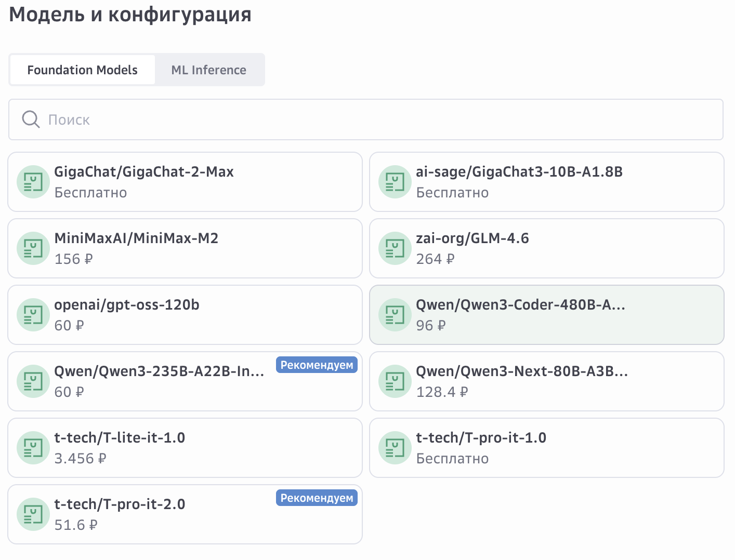Click the magnifier icon in search field
Viewport: 735px width, 560px height.
click(31, 119)
